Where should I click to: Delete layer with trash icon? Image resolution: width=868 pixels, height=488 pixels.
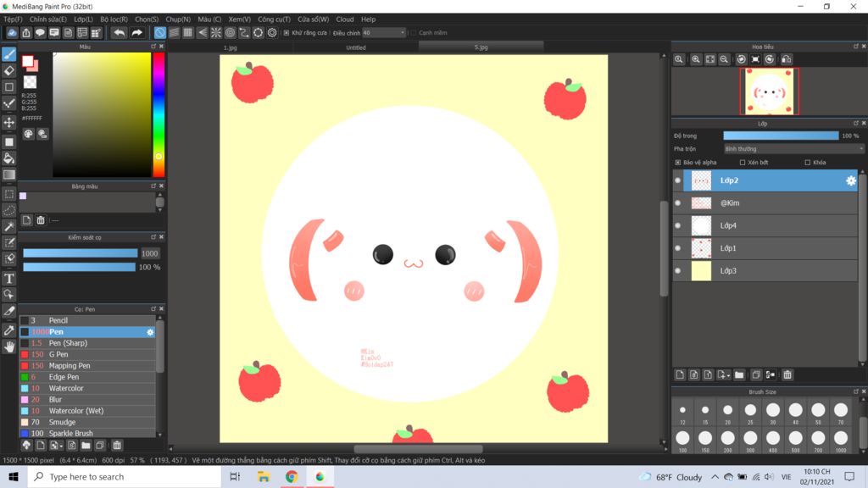coord(787,374)
